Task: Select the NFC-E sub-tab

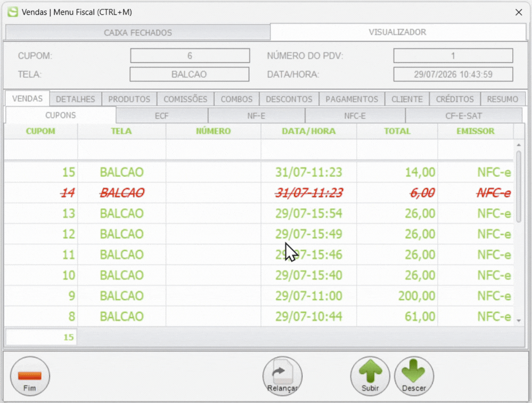Action: [x=355, y=116]
